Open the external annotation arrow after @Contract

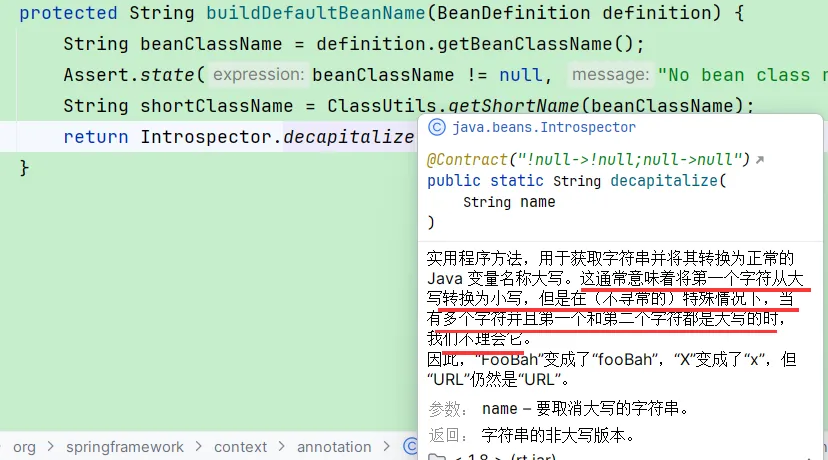(x=760, y=159)
